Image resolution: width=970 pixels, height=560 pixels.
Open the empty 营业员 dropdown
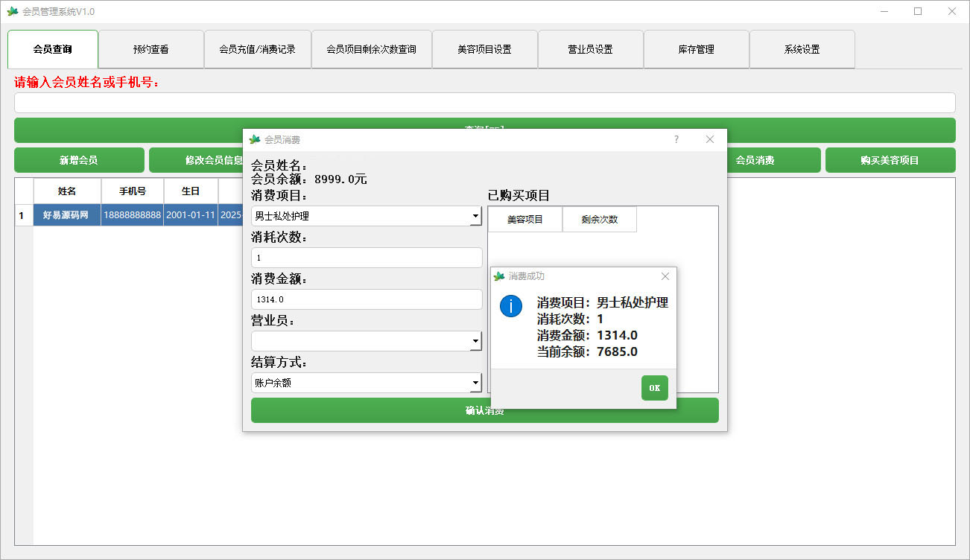point(475,340)
